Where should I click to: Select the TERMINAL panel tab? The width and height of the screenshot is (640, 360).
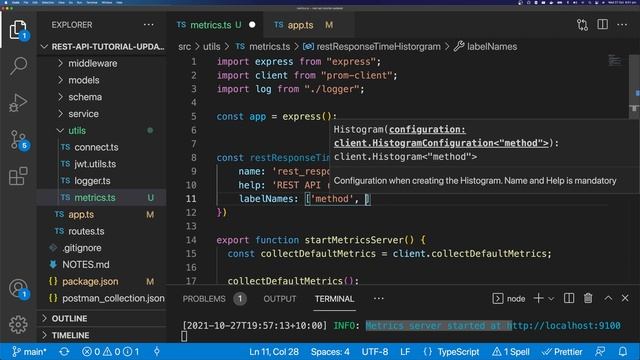pyautogui.click(x=334, y=299)
